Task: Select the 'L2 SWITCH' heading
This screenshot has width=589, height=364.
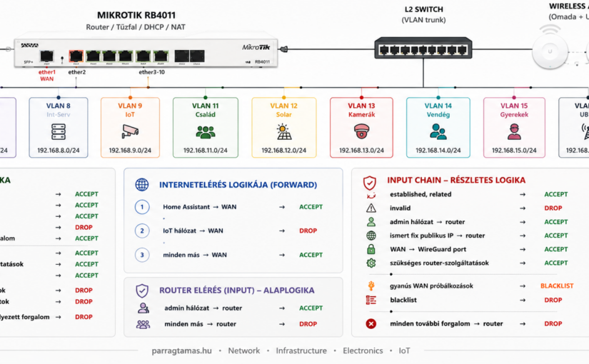Action: point(423,9)
